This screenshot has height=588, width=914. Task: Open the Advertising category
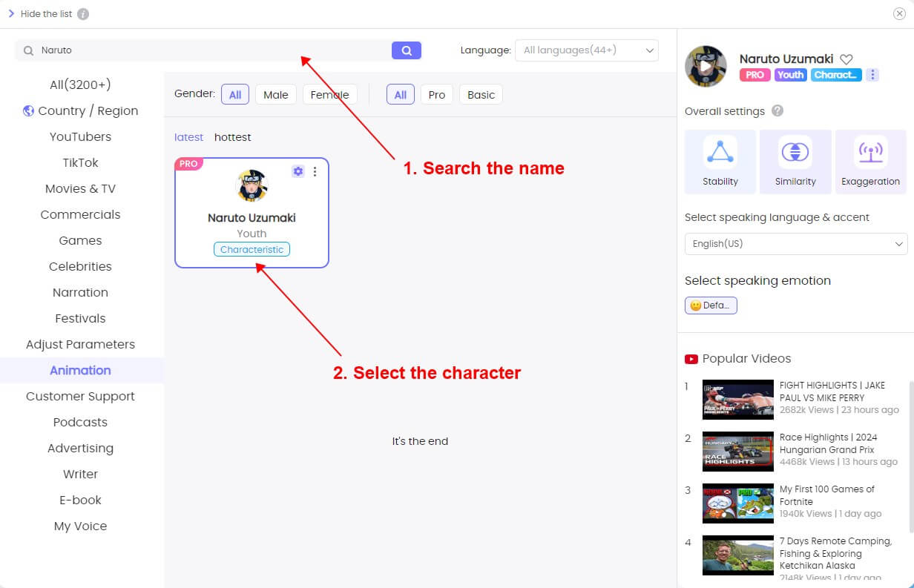pos(80,448)
